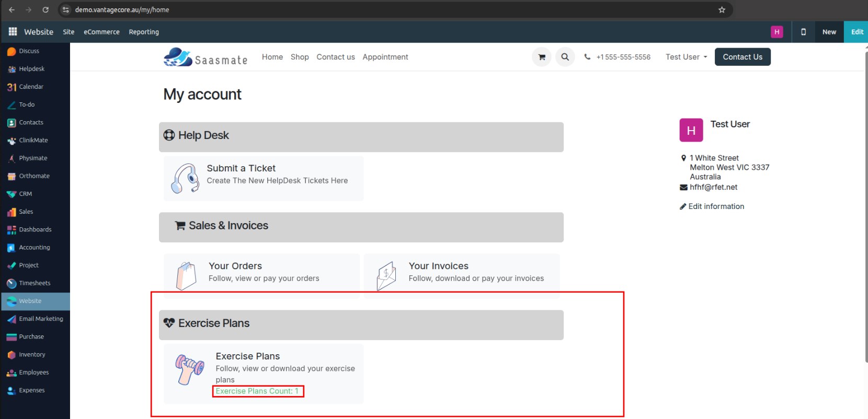
Task: Open the Submit a Ticket card
Action: (264, 179)
